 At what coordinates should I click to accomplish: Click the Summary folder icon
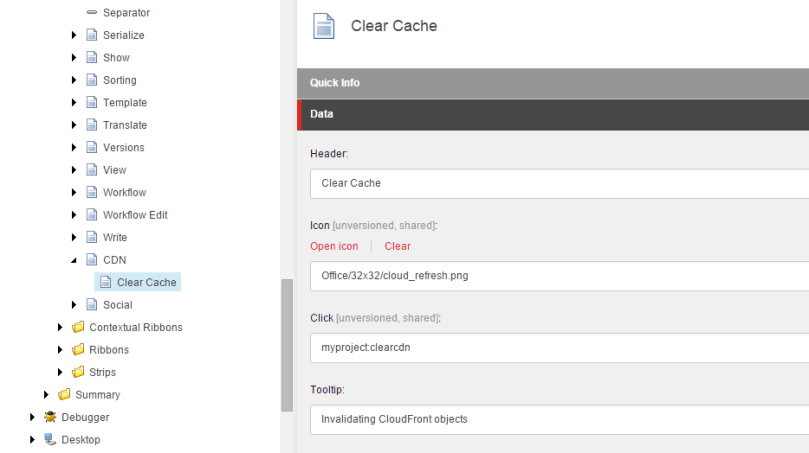(x=64, y=394)
